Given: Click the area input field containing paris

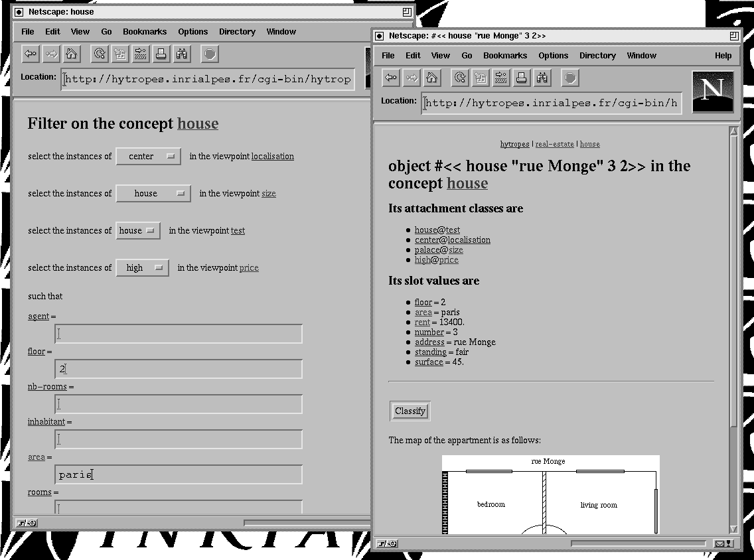Looking at the screenshot, I should click(179, 474).
